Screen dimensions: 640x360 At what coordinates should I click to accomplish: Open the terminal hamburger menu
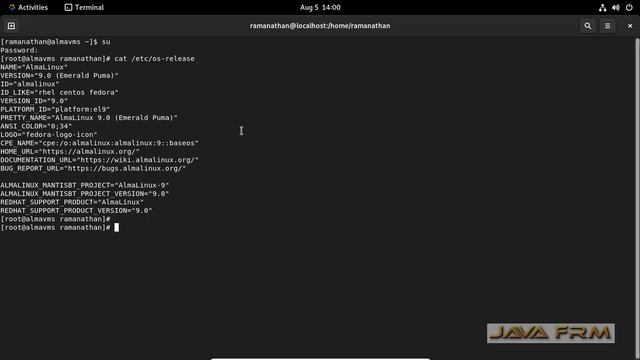pyautogui.click(x=607, y=26)
